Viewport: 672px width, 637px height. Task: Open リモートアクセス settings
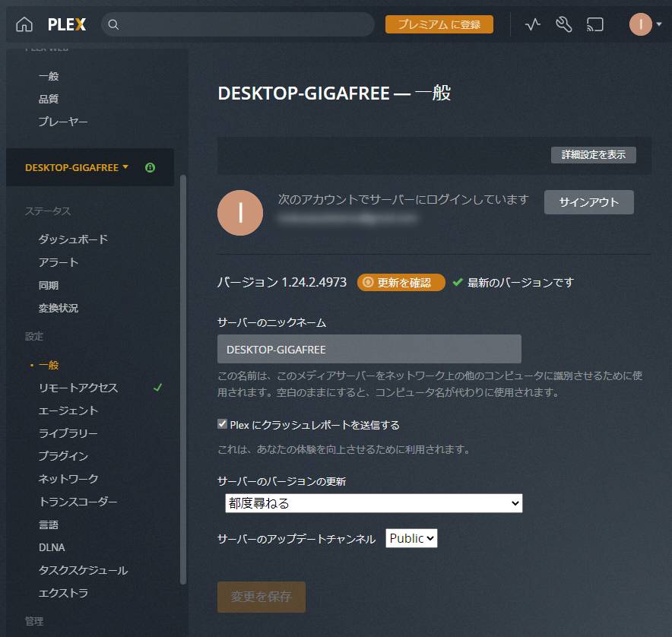click(78, 388)
